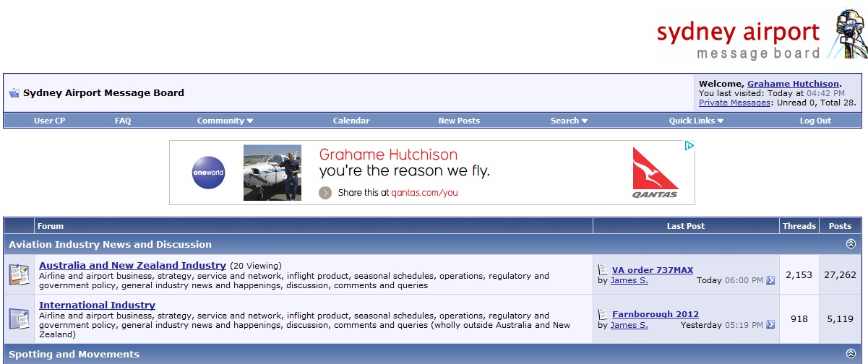Click the Aviation Industry News and Discussion heading

click(110, 244)
